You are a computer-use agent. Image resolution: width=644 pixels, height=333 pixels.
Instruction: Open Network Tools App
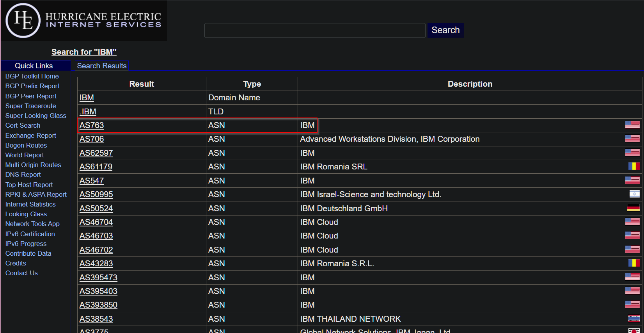(32, 224)
